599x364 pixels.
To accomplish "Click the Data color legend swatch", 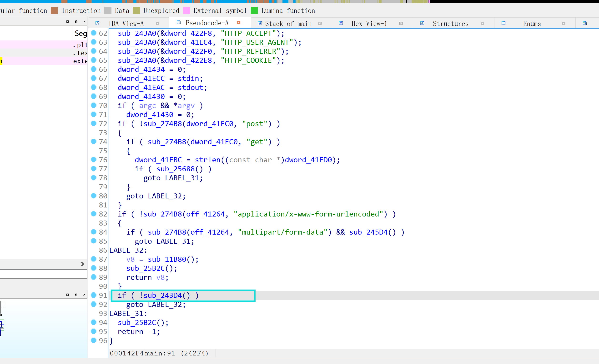I will pos(108,10).
